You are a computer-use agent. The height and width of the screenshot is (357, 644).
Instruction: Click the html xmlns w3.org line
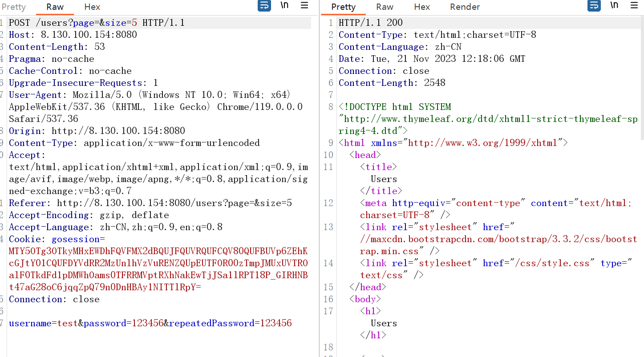[x=454, y=143]
